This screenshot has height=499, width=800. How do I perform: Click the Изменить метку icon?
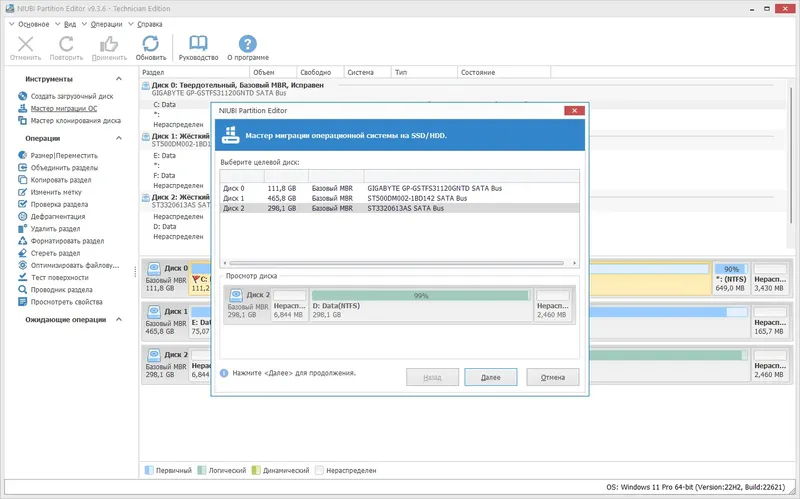22,192
